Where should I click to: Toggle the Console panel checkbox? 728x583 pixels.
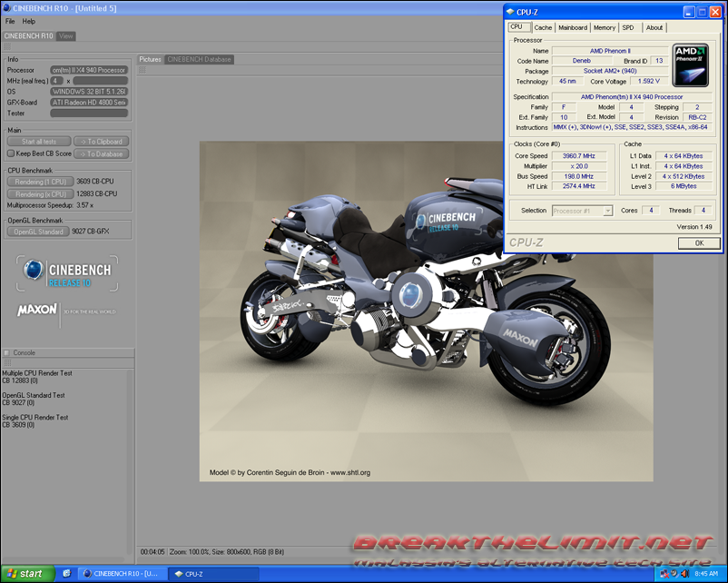coord(6,352)
